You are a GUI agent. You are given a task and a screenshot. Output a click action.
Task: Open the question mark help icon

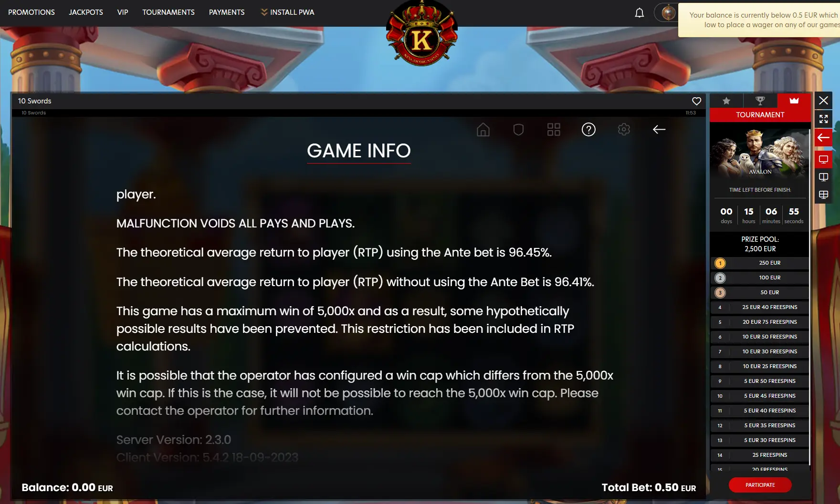588,129
